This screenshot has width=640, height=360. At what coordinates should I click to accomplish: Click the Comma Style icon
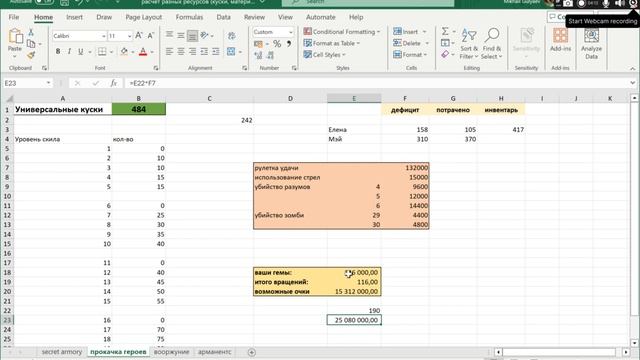click(x=289, y=43)
